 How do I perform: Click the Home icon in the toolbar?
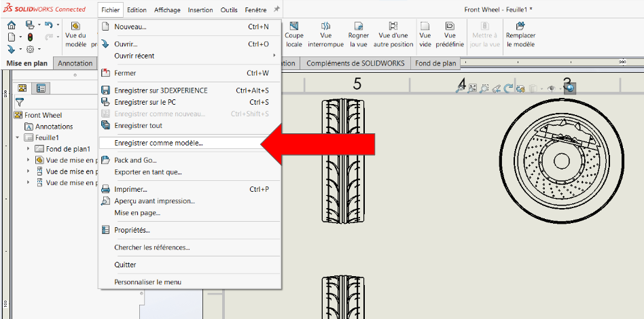tap(12, 25)
